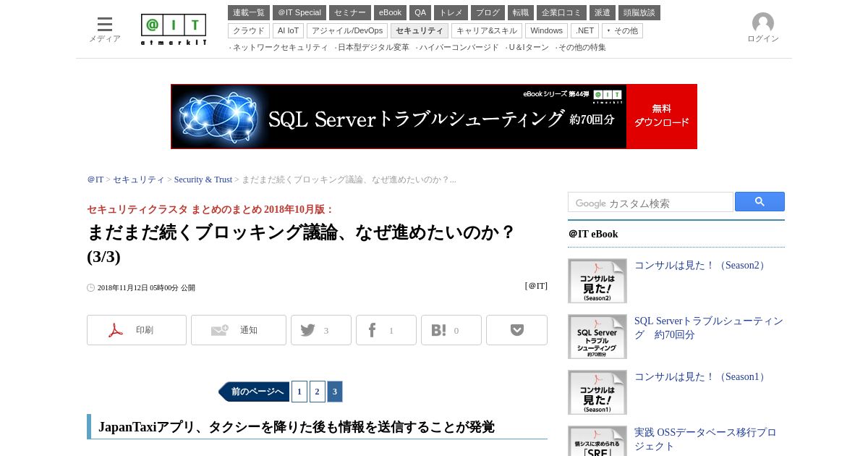Share article on Twitter
The image size is (868, 456).
point(321,330)
